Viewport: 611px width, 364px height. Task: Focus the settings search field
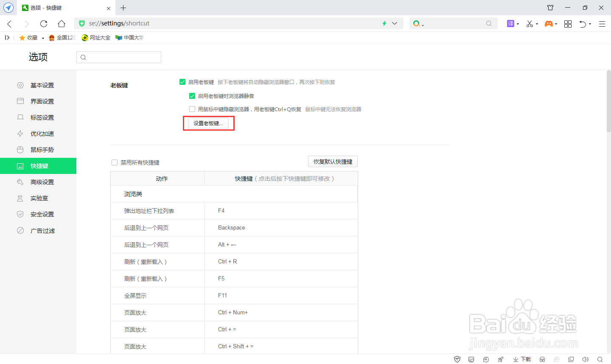(x=119, y=57)
